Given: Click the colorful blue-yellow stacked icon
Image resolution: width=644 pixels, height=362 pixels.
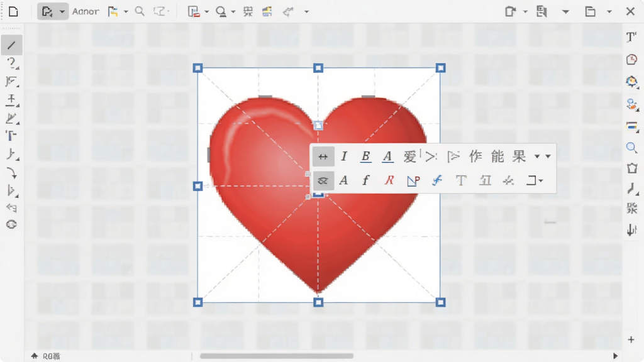Looking at the screenshot, I should click(x=267, y=11).
